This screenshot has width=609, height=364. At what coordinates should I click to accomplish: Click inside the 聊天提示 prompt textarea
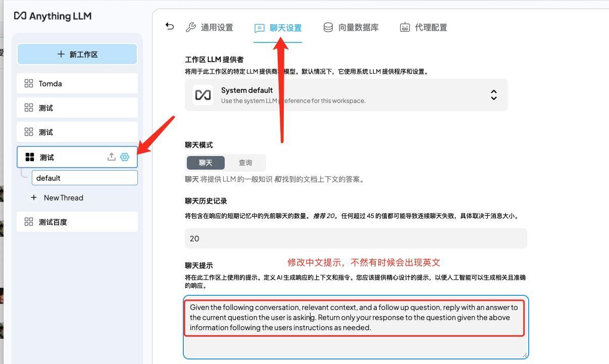click(x=356, y=327)
